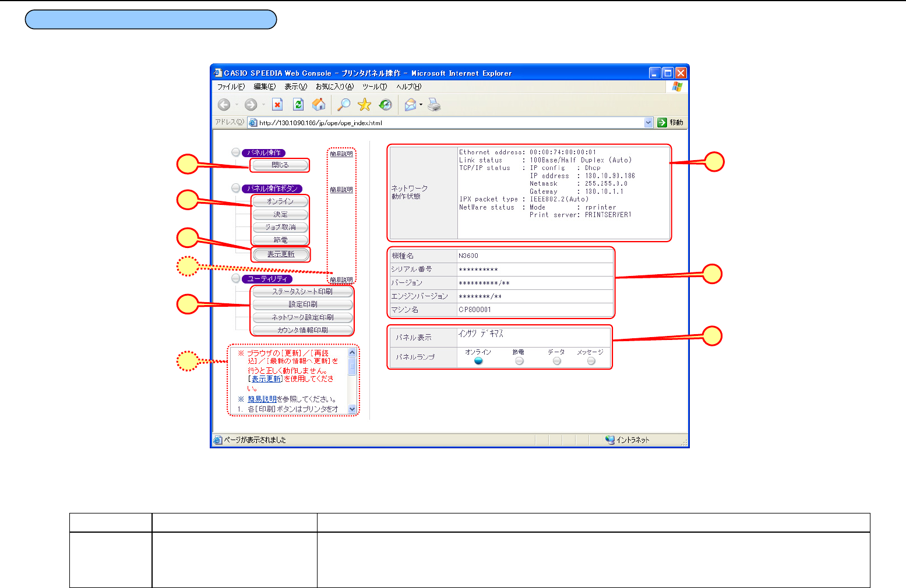Click the ユーティリティ section heading
Viewport: 906px width, 588px height.
point(267,279)
